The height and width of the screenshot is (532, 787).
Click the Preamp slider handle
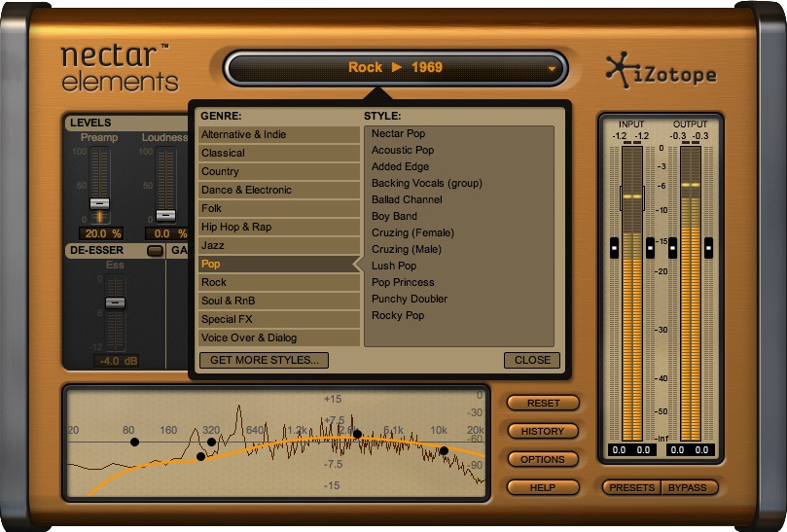pos(99,203)
